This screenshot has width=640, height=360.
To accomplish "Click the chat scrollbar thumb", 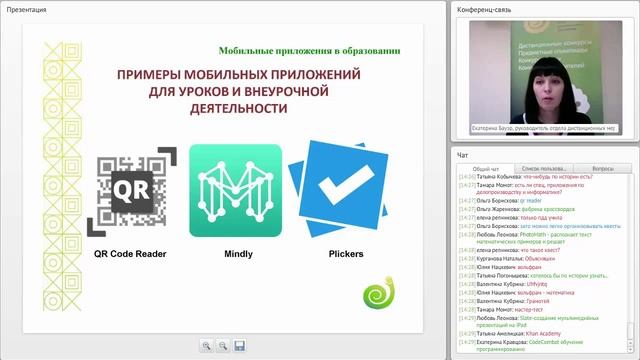I will tap(631, 330).
